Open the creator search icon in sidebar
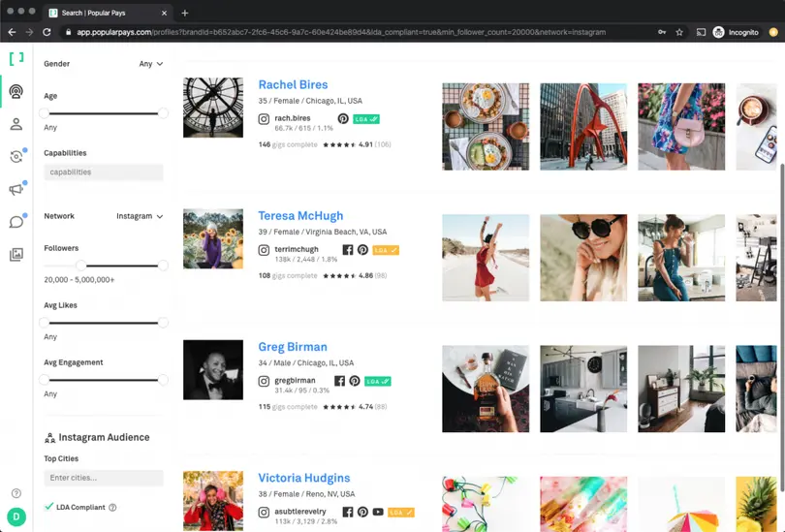 [x=16, y=92]
